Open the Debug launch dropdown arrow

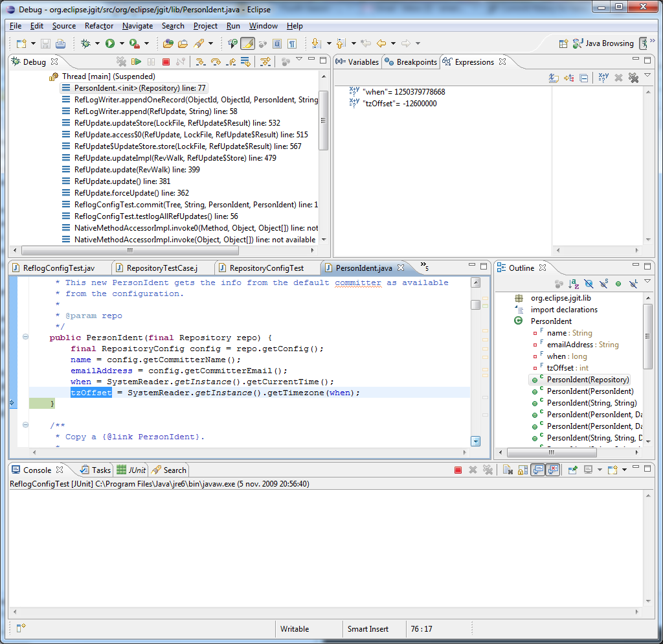(97, 43)
